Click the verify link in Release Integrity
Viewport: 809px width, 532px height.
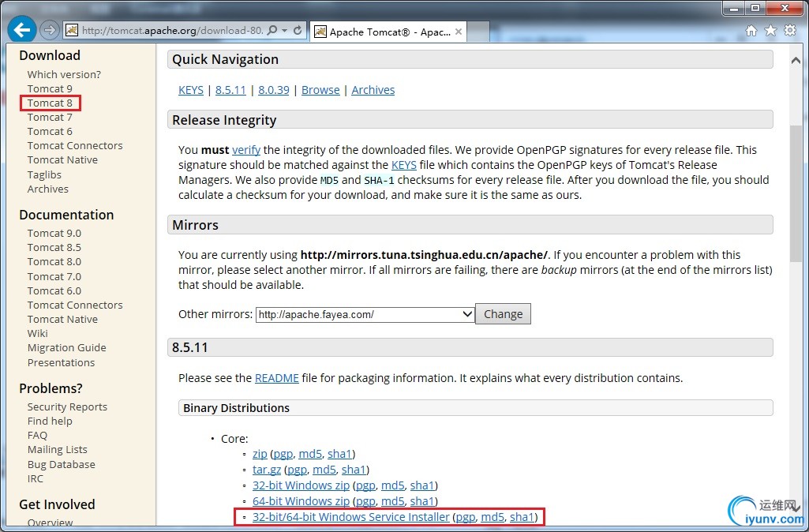246,150
